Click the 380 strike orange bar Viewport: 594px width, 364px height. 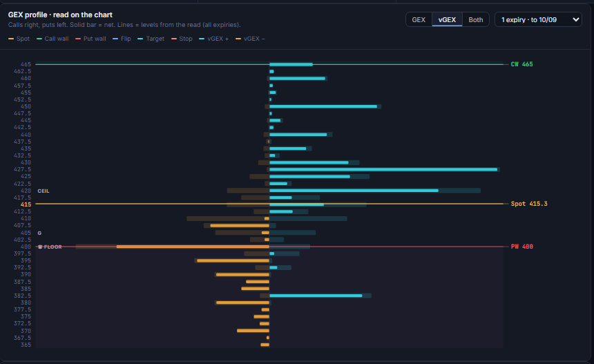click(x=242, y=303)
